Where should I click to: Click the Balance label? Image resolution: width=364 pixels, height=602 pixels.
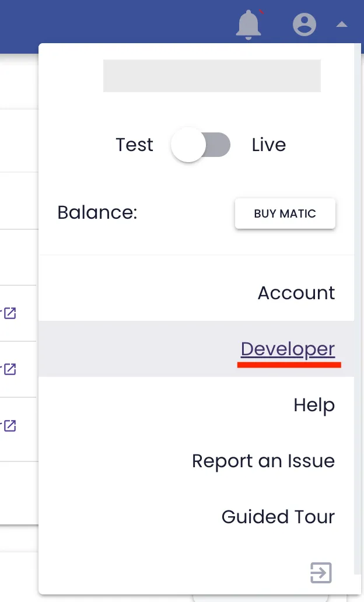97,212
